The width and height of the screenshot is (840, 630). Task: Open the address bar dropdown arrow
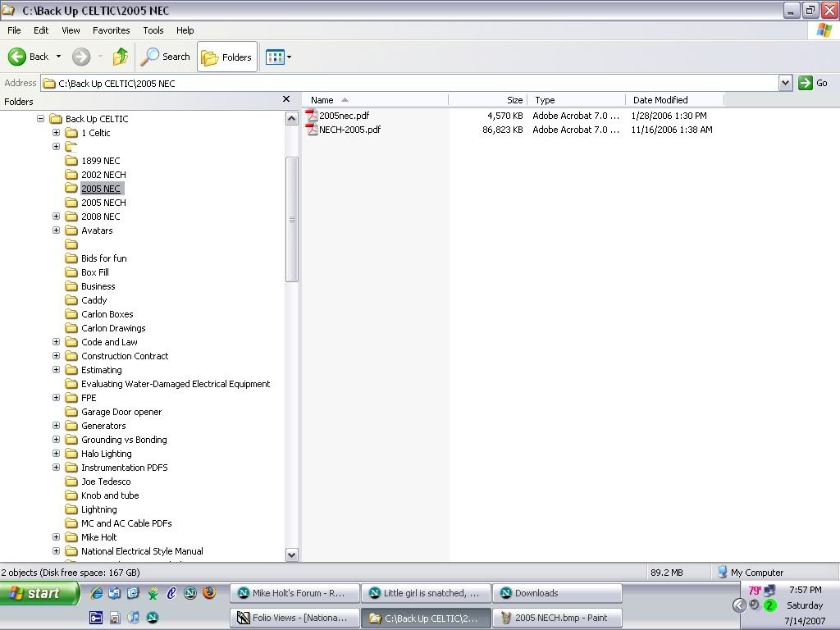click(785, 83)
